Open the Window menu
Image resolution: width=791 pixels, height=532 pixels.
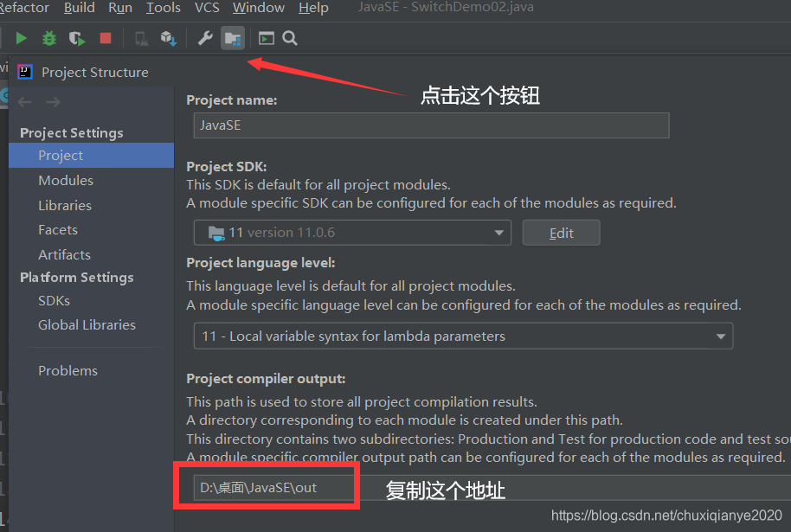259,8
